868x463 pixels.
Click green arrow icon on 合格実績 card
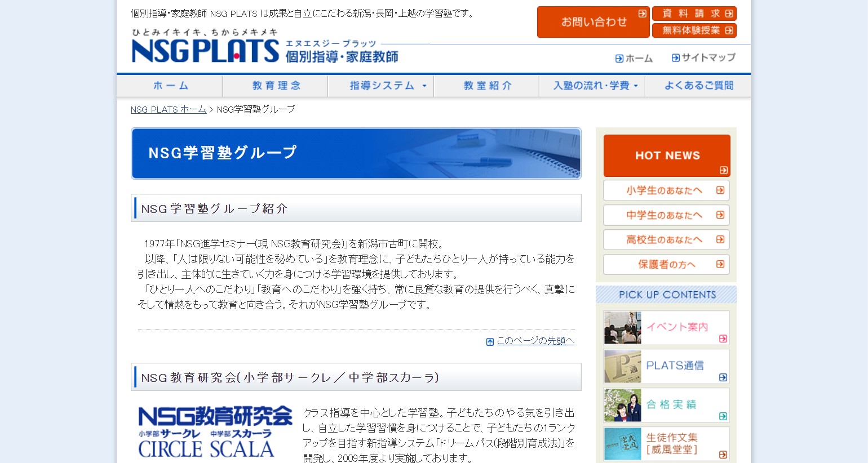tap(723, 416)
